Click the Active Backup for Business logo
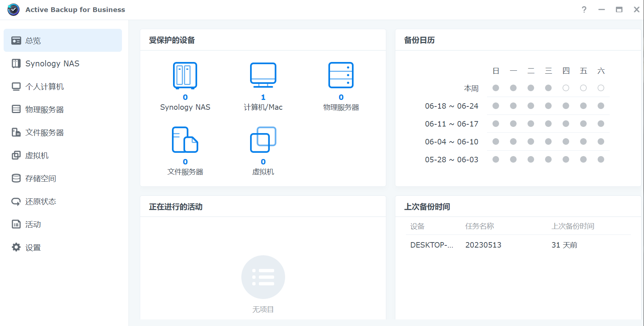This screenshot has width=644, height=326. [x=14, y=9]
